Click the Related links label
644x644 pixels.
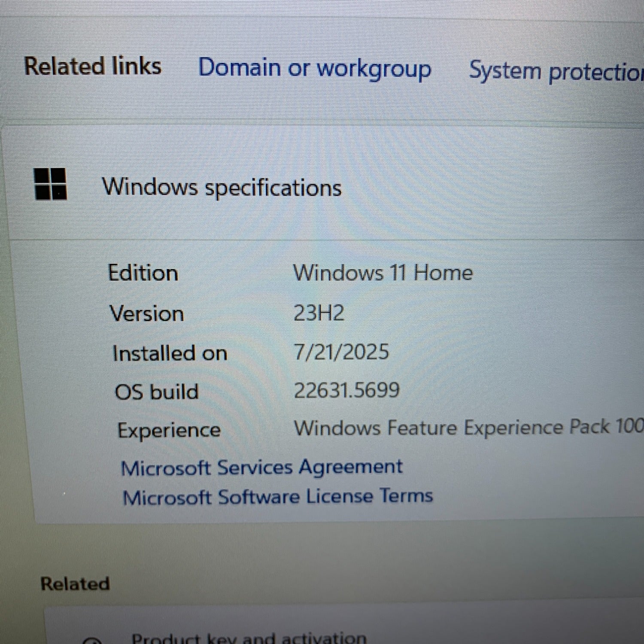93,67
